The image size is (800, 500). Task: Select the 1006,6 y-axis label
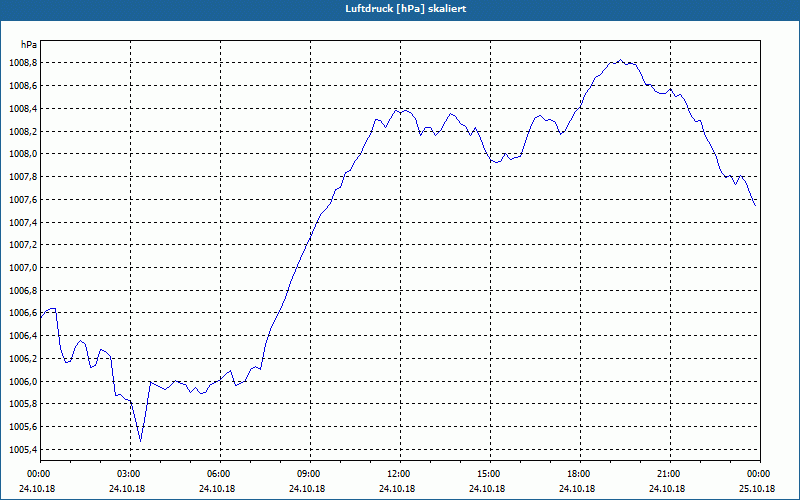click(x=22, y=313)
